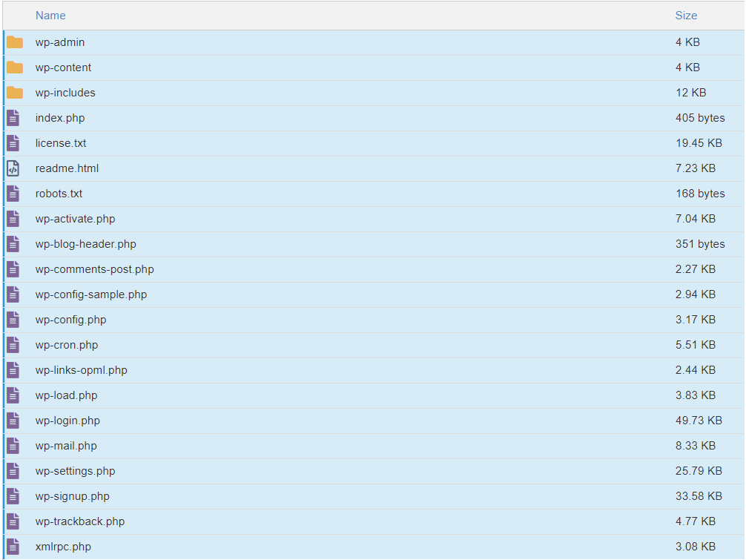
Task: Click the wp-mail.php file icon
Action: 13,446
